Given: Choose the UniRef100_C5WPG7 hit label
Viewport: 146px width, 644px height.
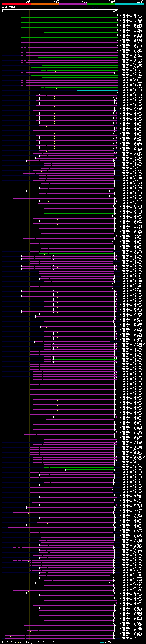Looking at the screenshot, I should coord(131,77).
